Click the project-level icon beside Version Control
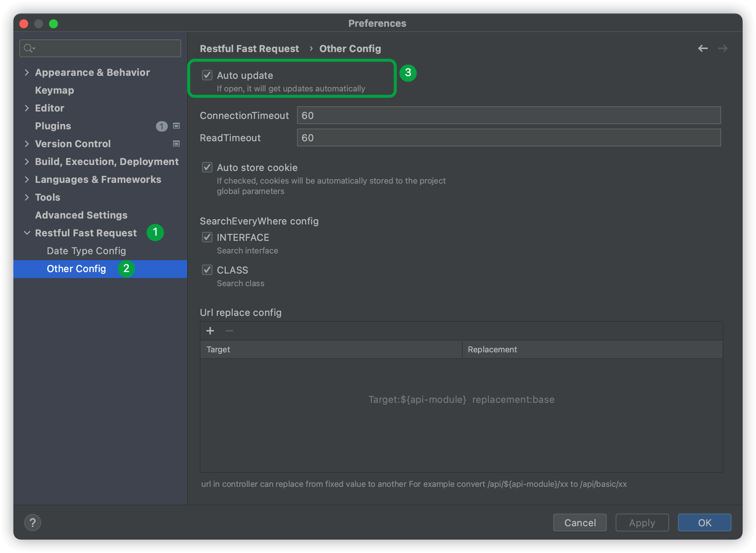Screen dimensions: 756x553 (176, 144)
